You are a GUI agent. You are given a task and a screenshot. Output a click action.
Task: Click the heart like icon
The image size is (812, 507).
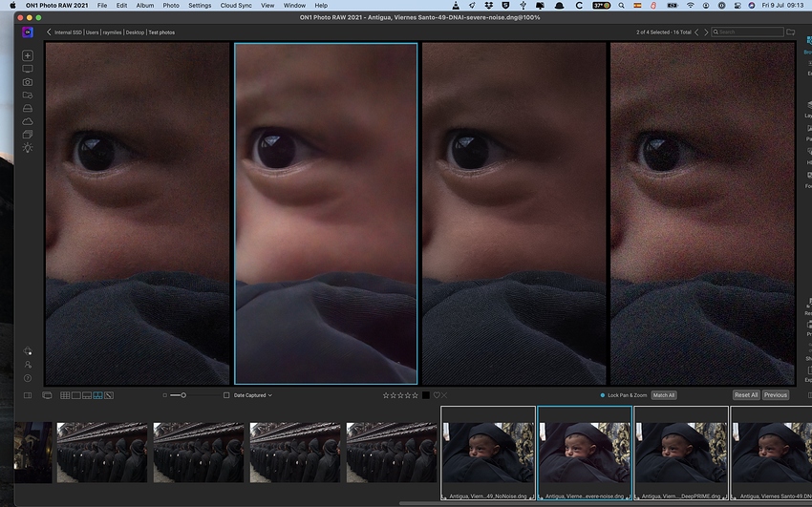click(437, 395)
